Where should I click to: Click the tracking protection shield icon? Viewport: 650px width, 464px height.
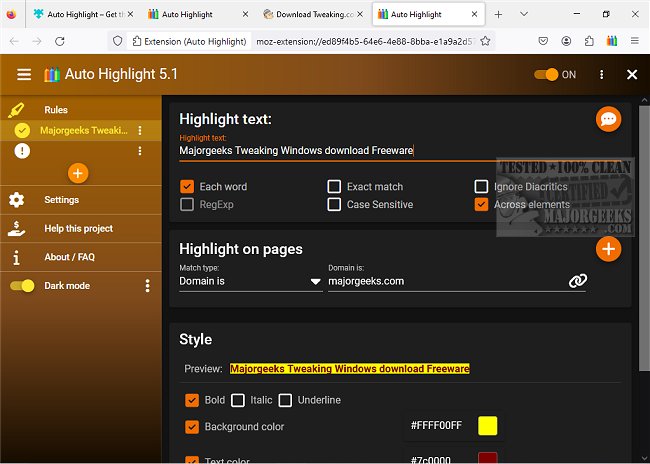point(118,41)
